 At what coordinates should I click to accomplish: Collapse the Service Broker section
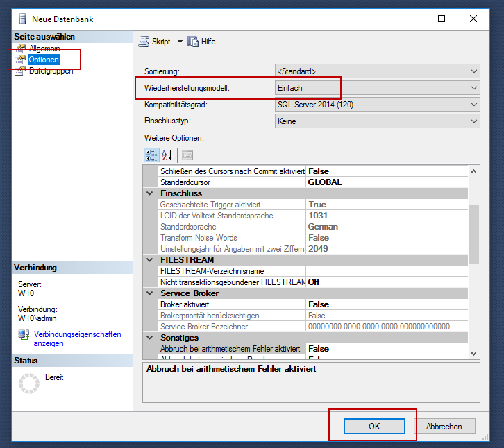point(151,293)
